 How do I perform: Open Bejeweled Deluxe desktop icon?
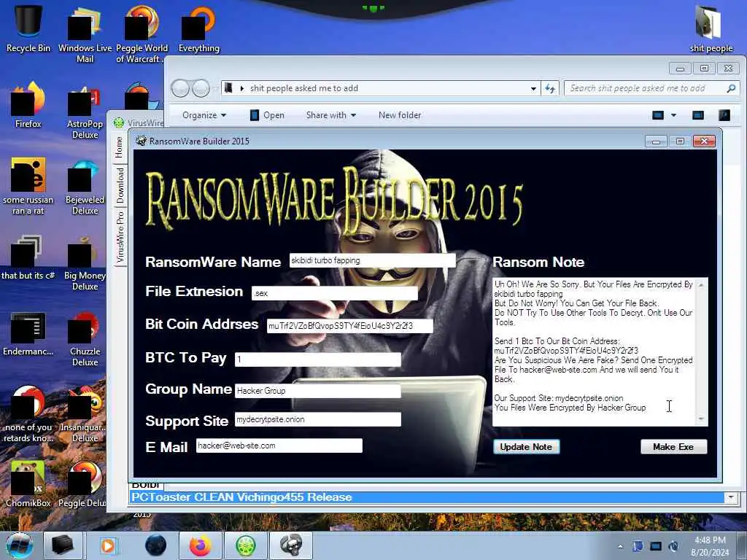[85, 187]
